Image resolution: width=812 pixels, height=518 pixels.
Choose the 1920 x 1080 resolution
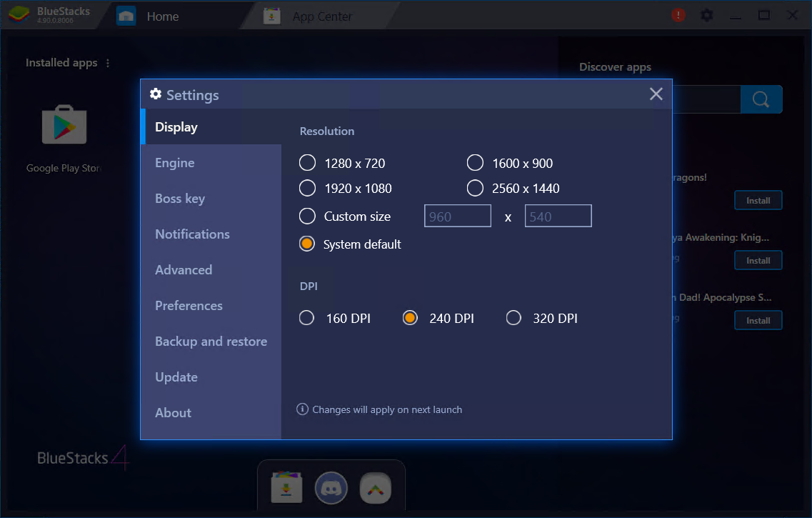tap(307, 188)
